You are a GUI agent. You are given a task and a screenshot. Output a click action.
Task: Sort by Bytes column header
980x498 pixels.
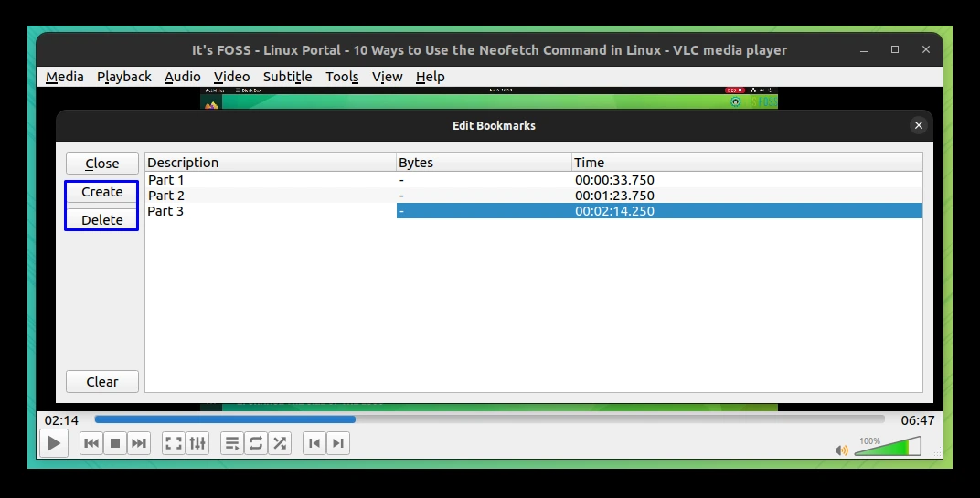click(x=484, y=163)
